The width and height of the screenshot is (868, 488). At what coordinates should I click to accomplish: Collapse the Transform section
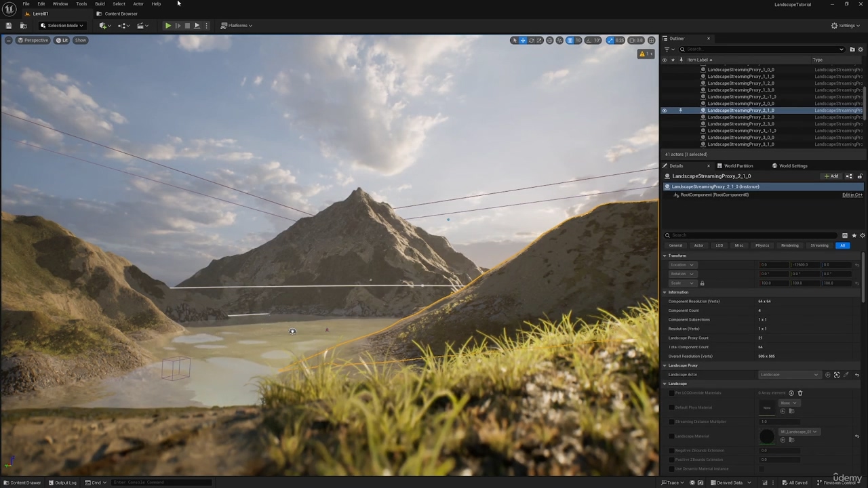click(665, 256)
